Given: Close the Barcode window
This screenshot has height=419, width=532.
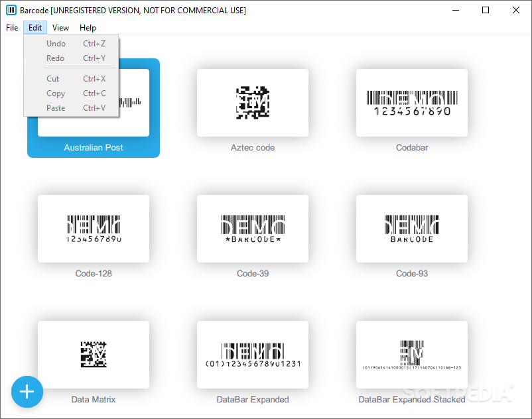Looking at the screenshot, I should point(515,10).
